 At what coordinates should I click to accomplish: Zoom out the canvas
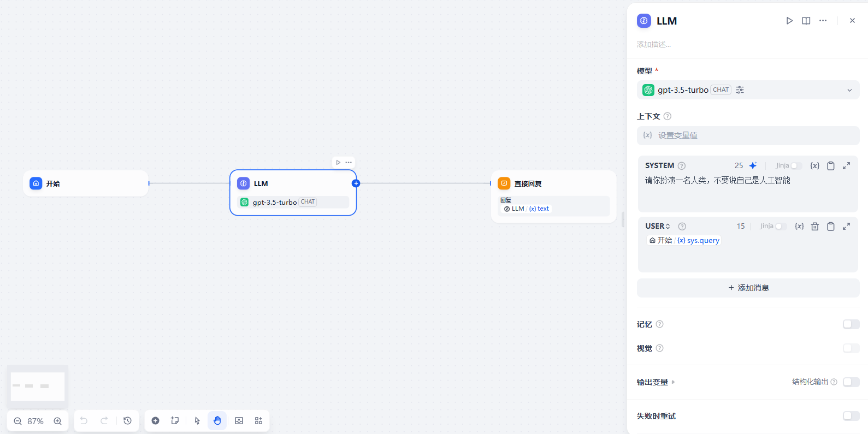(x=17, y=421)
